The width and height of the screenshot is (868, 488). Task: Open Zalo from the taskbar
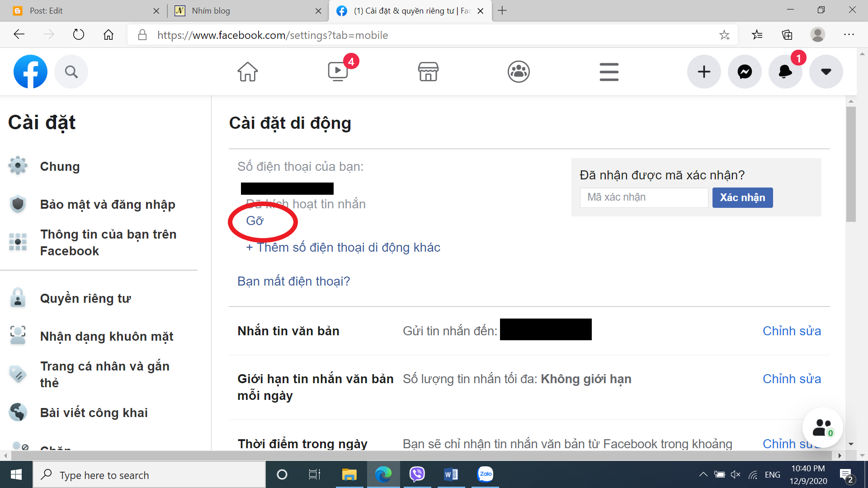(x=485, y=474)
